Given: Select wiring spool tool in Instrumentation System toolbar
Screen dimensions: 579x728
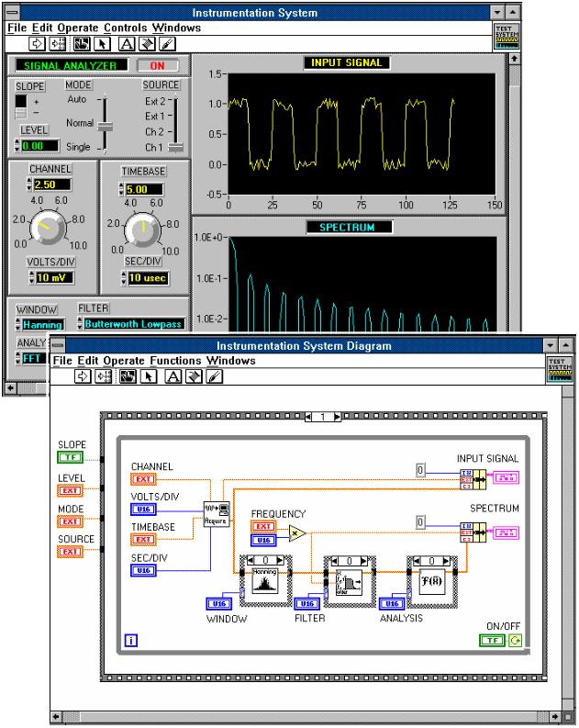Looking at the screenshot, I should [147, 44].
